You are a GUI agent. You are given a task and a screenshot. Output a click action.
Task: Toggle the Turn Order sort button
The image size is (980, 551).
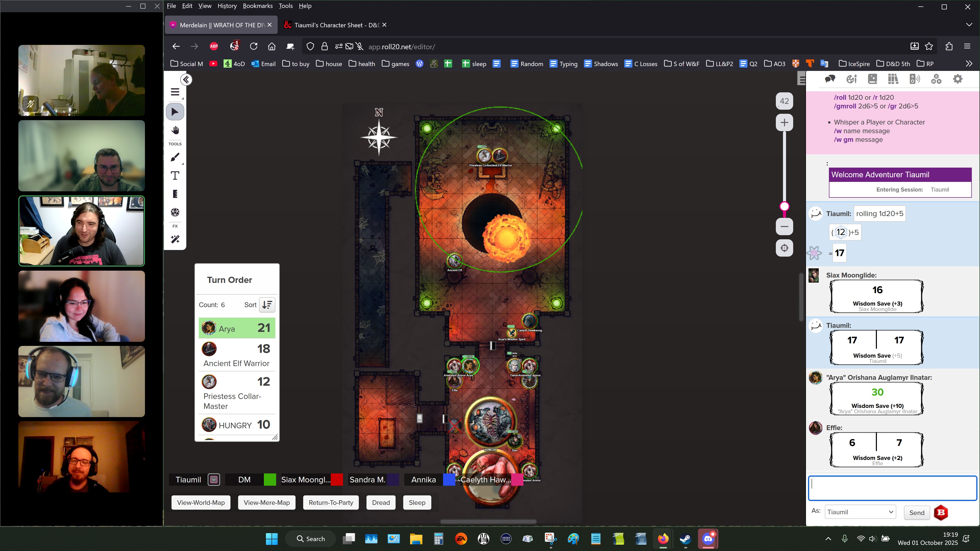click(267, 305)
